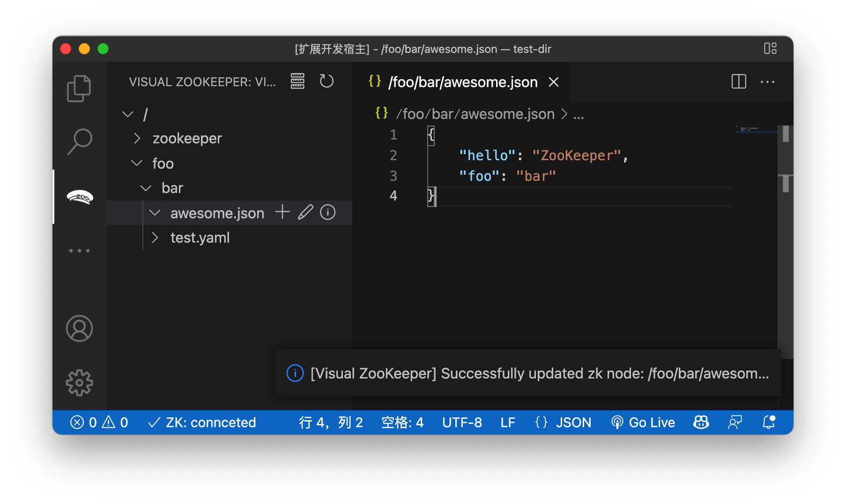
Task: Edit the awesome.json node with pencil icon
Action: tap(305, 212)
